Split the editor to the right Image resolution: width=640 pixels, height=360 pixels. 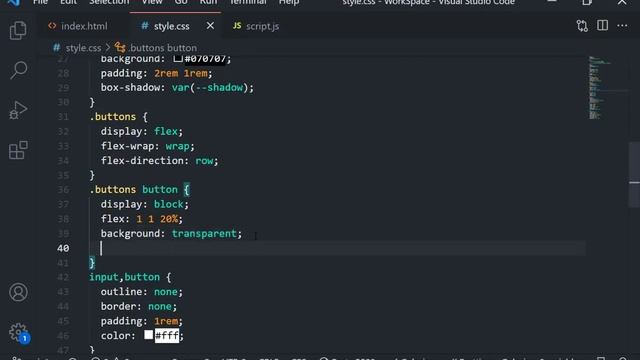pyautogui.click(x=602, y=26)
